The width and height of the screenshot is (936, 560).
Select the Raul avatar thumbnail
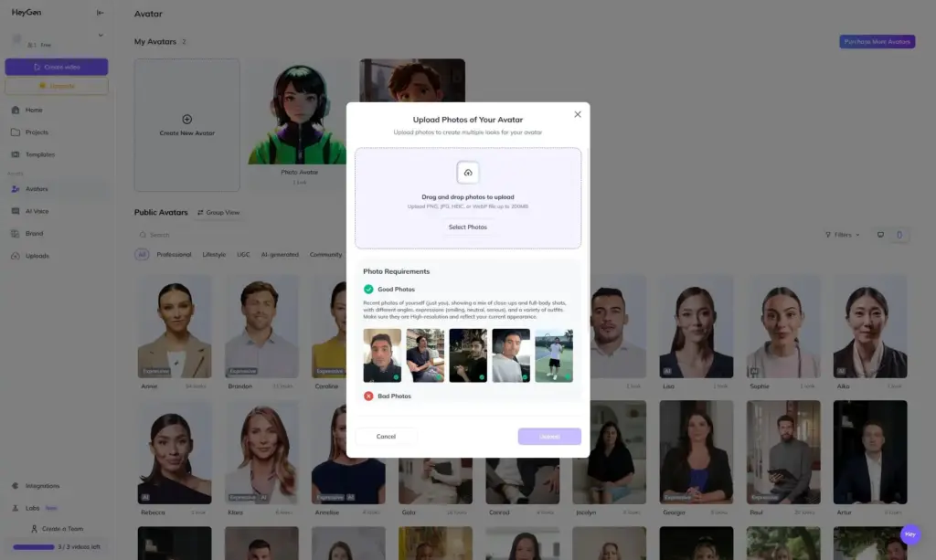click(783, 452)
